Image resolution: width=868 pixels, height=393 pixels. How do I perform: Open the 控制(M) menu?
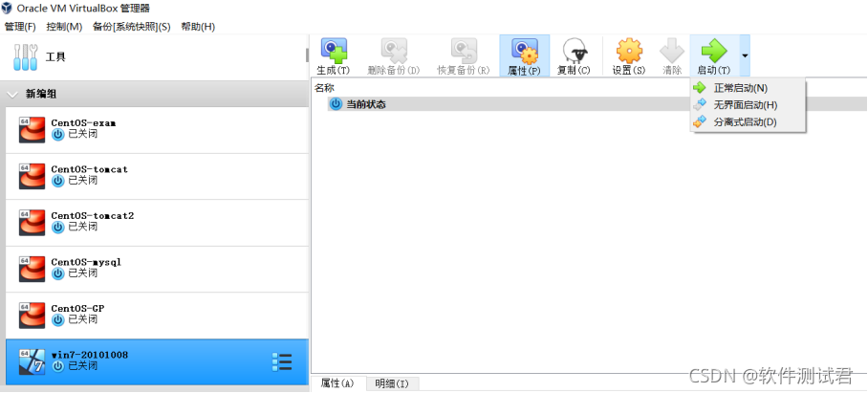coord(64,27)
